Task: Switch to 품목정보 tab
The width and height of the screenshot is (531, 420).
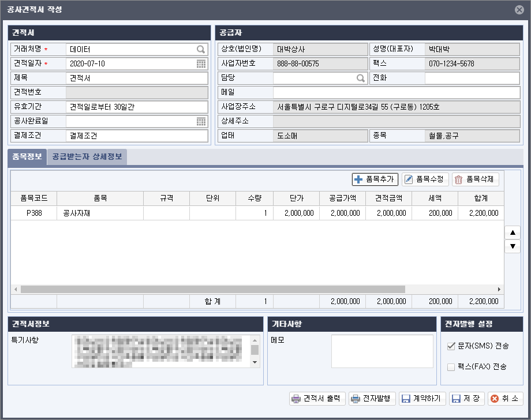Action: pos(27,156)
